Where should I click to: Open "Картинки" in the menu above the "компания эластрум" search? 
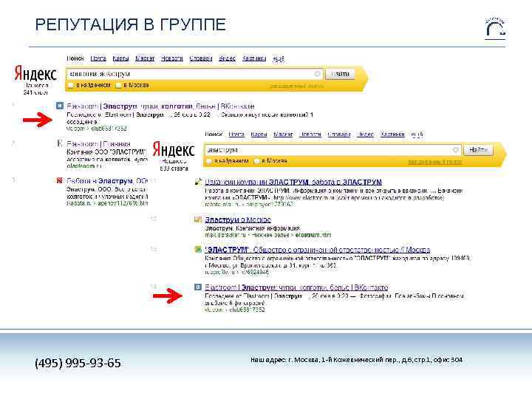click(x=254, y=58)
